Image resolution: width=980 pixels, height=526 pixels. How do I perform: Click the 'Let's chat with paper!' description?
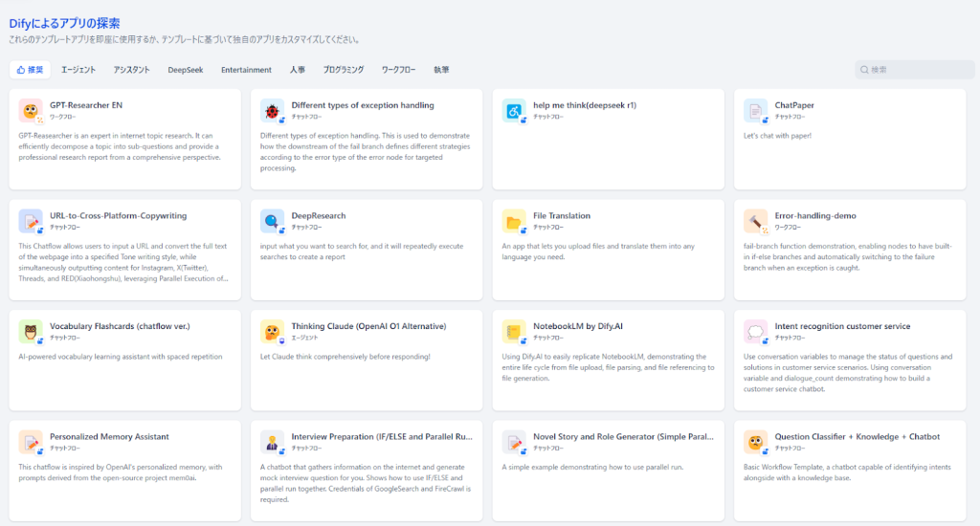click(x=777, y=136)
